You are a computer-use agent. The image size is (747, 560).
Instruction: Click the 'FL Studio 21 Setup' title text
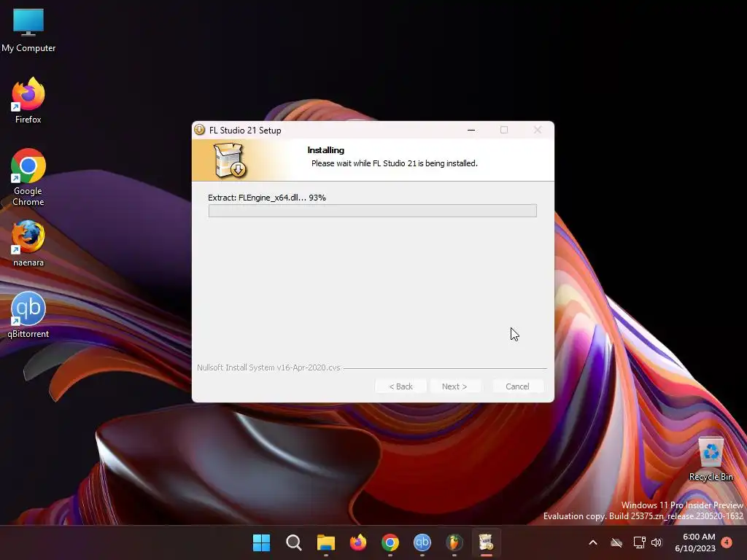click(245, 130)
